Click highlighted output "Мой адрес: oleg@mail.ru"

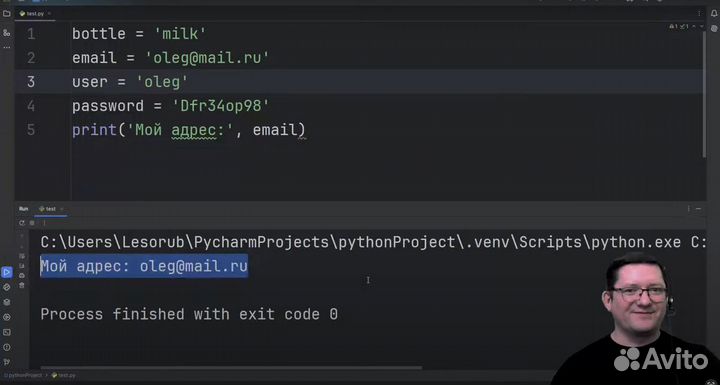pos(144,266)
